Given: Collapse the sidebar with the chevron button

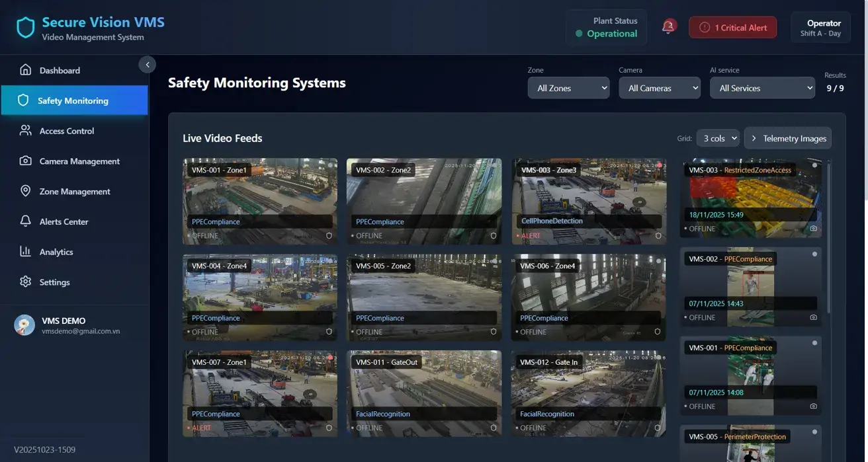Looking at the screenshot, I should [148, 64].
